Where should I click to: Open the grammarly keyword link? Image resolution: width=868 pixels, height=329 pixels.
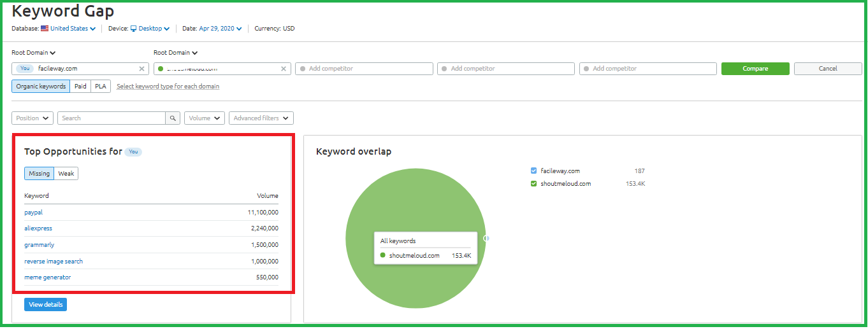[x=39, y=245]
